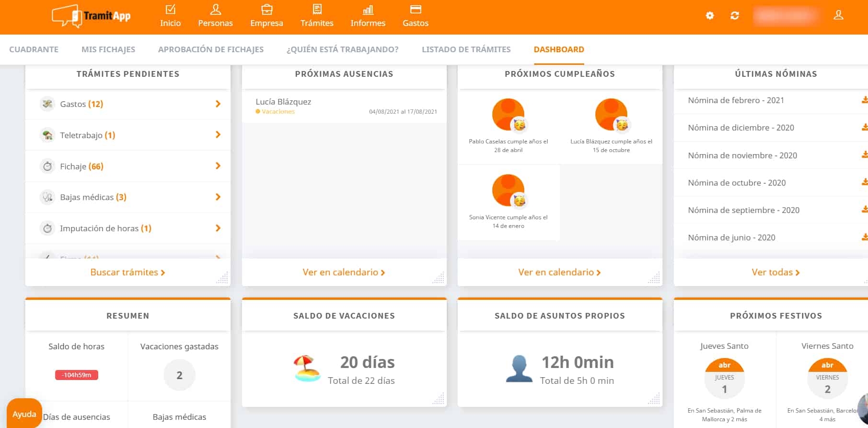Download Nómina de noviembre 2020
The height and width of the screenshot is (428, 868).
click(864, 155)
